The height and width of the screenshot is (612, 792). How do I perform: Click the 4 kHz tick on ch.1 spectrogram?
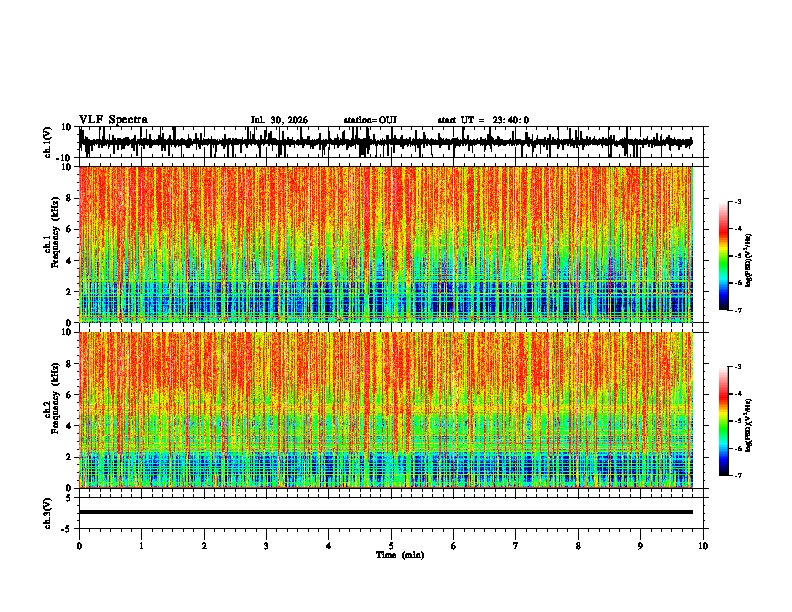click(x=69, y=261)
